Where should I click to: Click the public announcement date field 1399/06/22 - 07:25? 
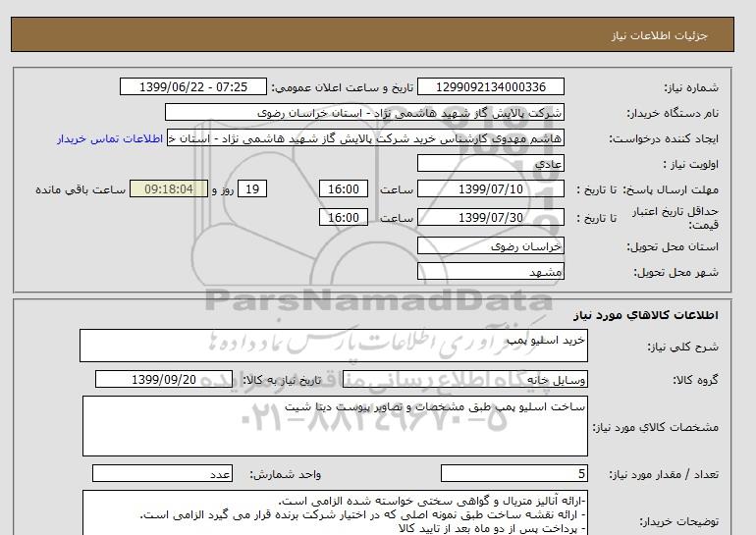pyautogui.click(x=192, y=86)
